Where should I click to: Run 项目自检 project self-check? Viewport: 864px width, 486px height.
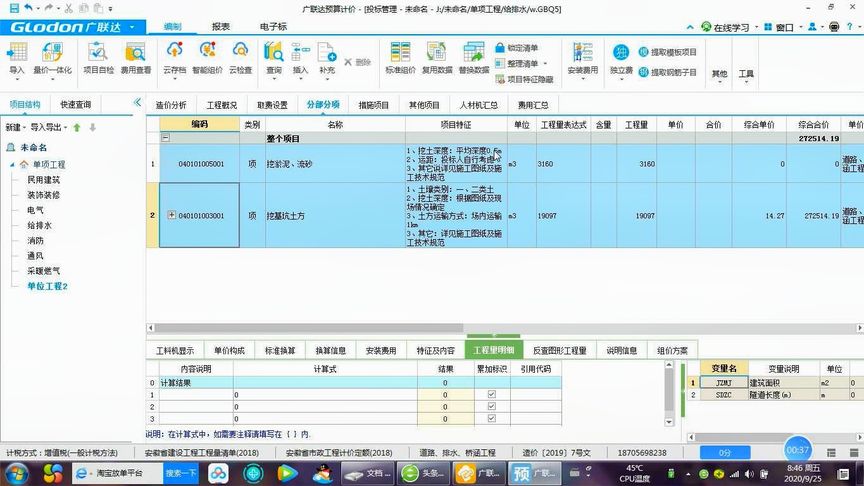[x=98, y=58]
